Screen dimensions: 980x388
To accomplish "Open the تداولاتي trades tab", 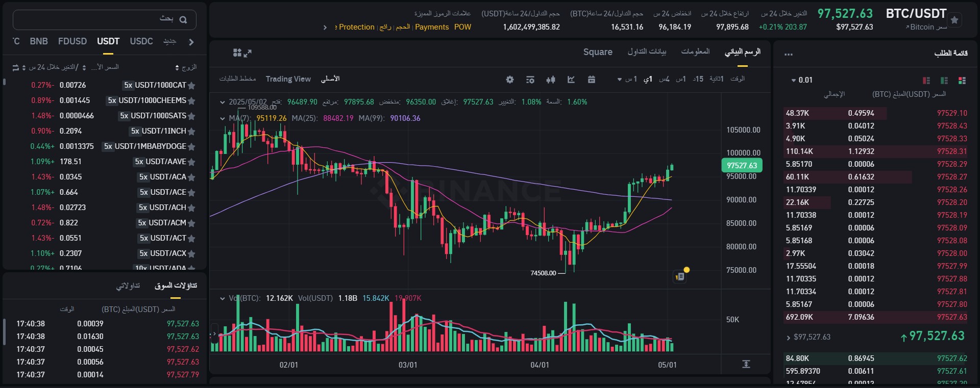I will [x=128, y=286].
